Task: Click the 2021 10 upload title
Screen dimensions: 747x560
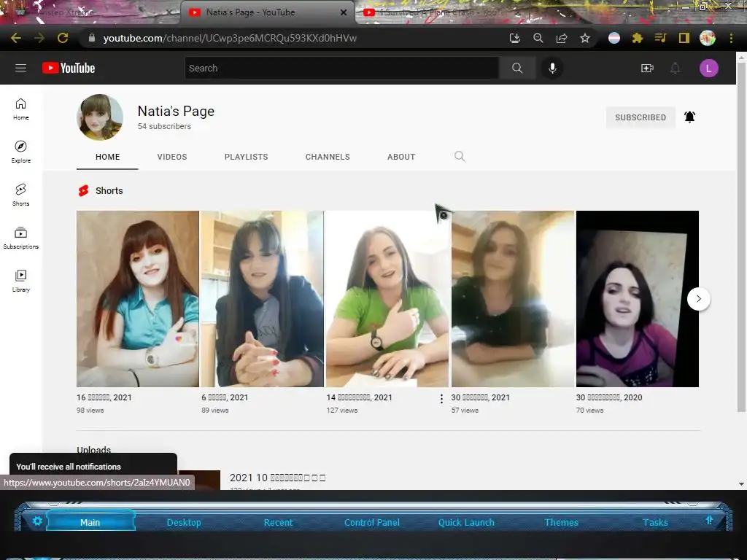Action: [x=278, y=478]
